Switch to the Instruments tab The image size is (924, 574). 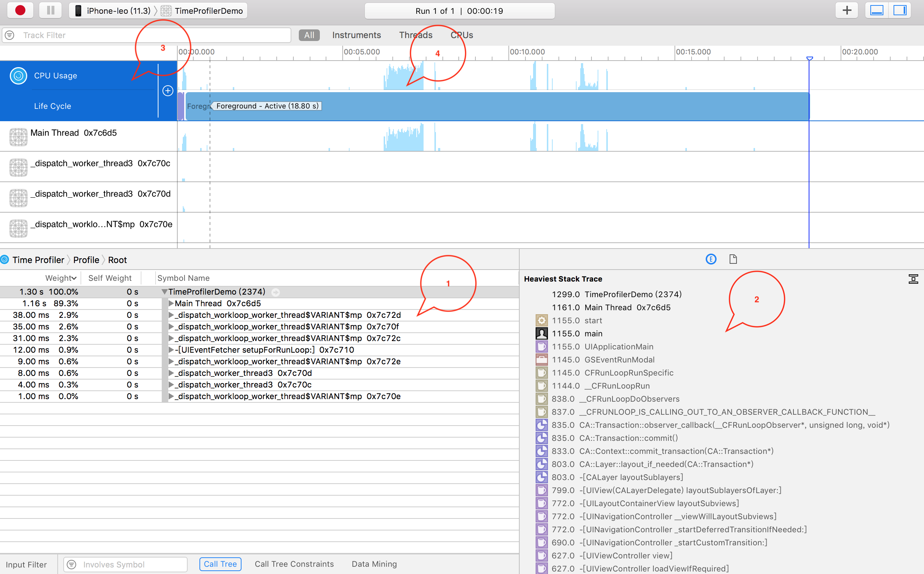pos(356,35)
